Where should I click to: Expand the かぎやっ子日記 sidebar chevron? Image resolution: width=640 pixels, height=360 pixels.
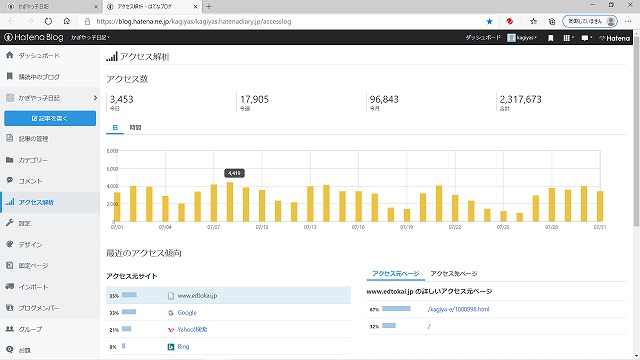point(95,98)
